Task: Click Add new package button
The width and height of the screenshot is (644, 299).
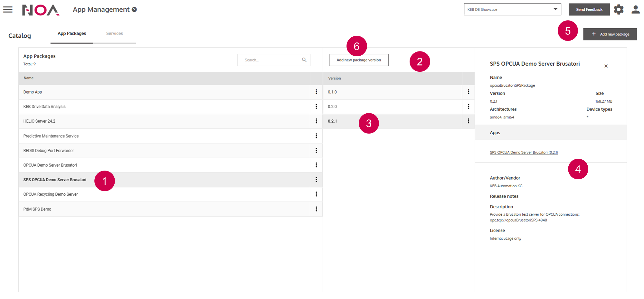Action: [610, 34]
